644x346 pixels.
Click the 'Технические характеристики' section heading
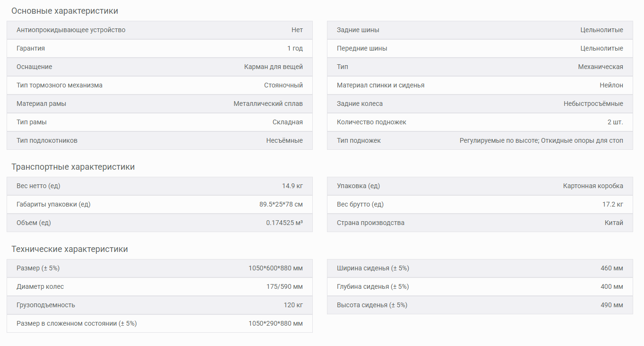(69, 249)
